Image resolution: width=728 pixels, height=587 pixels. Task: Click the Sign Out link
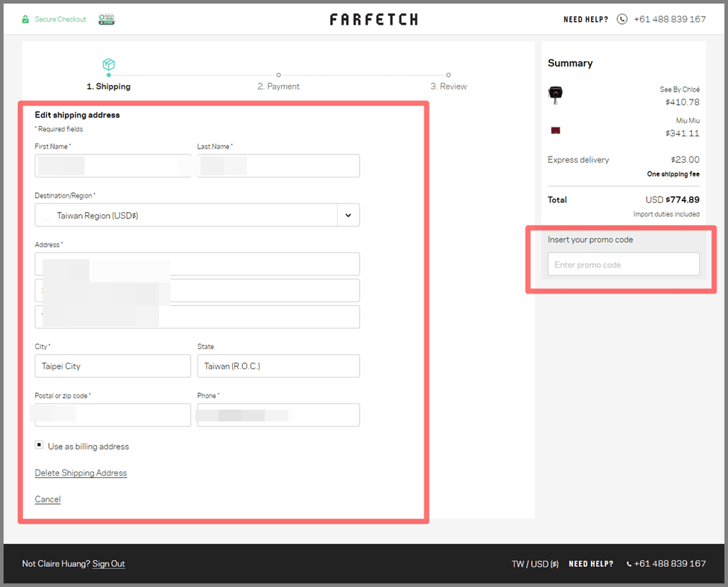pos(108,564)
